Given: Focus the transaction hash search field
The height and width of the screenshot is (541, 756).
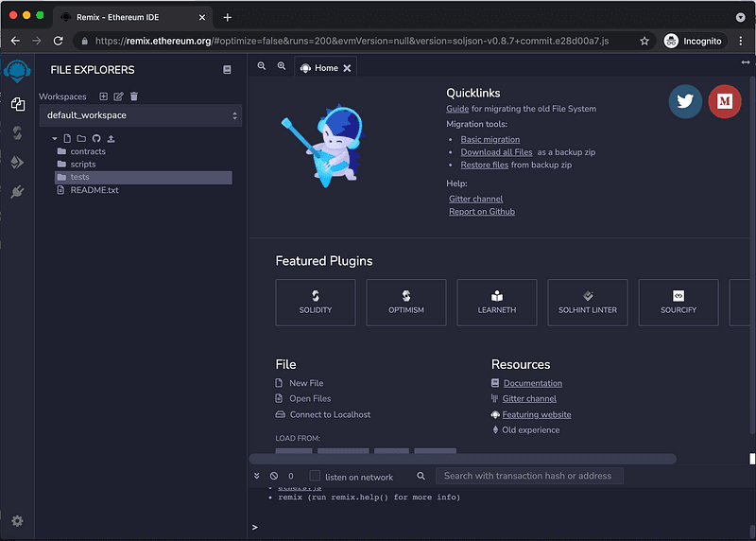Looking at the screenshot, I should 529,476.
